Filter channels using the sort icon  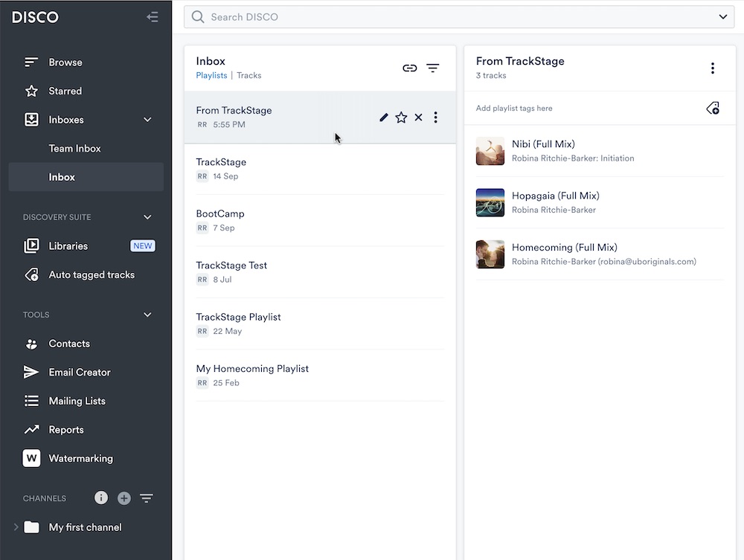146,498
